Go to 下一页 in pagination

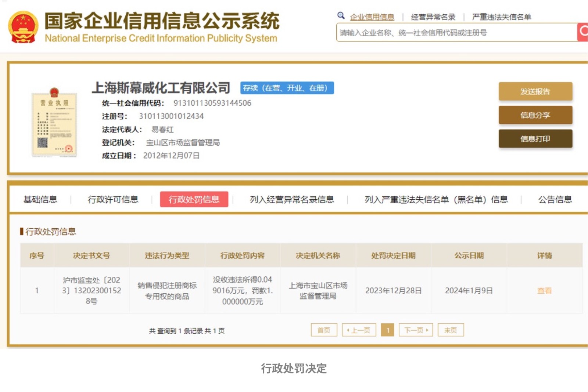click(x=416, y=330)
